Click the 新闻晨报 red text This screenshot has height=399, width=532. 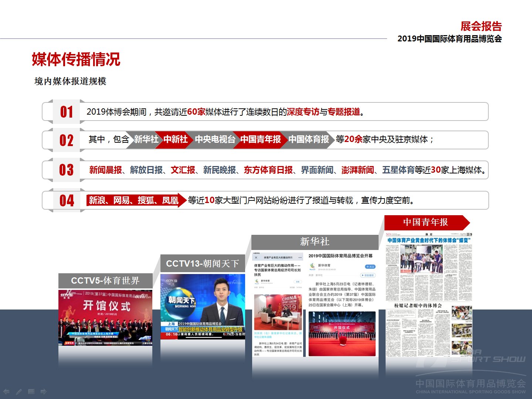tap(105, 170)
